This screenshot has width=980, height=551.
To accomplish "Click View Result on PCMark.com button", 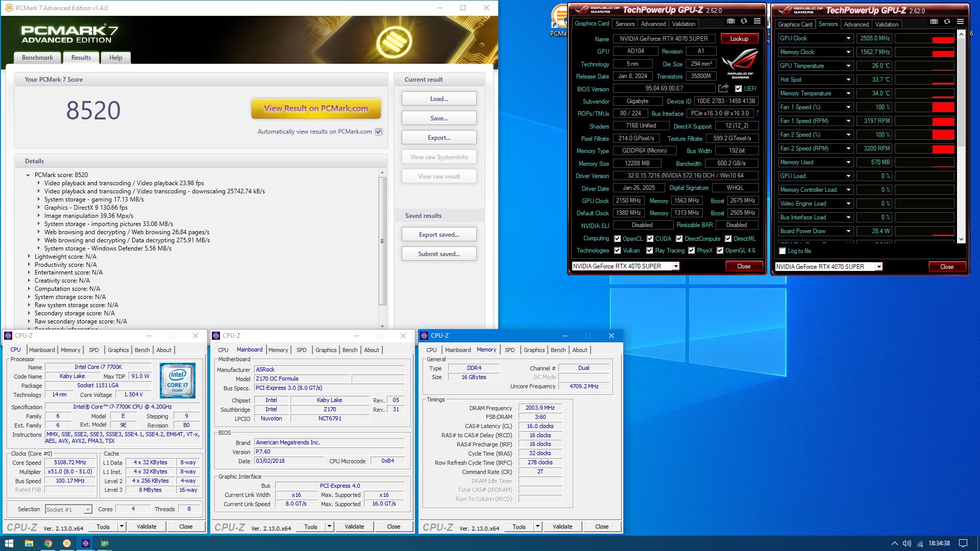I will (x=316, y=108).
